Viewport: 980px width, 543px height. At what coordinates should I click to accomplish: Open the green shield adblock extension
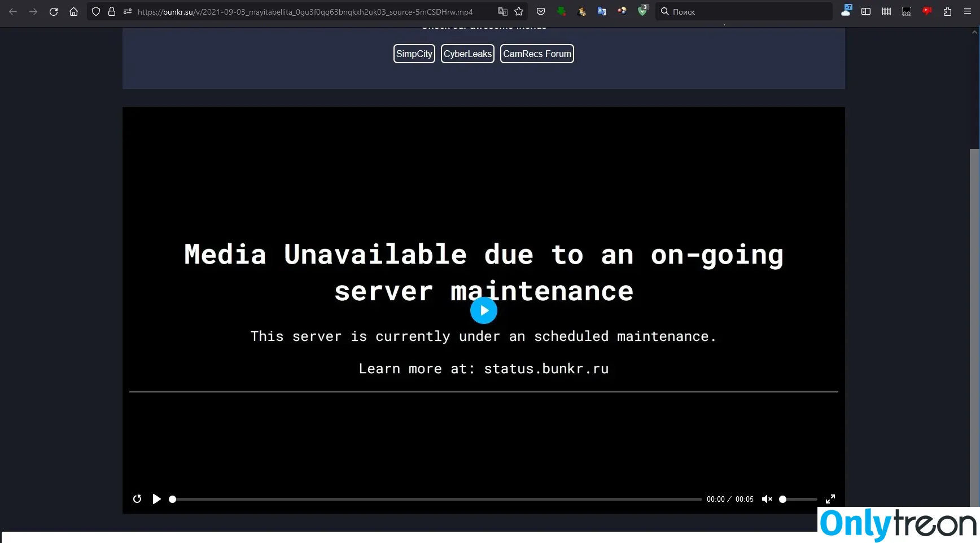(642, 11)
